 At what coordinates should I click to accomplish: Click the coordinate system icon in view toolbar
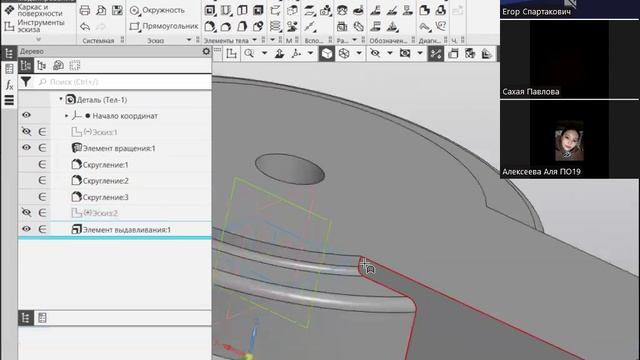tap(231, 53)
